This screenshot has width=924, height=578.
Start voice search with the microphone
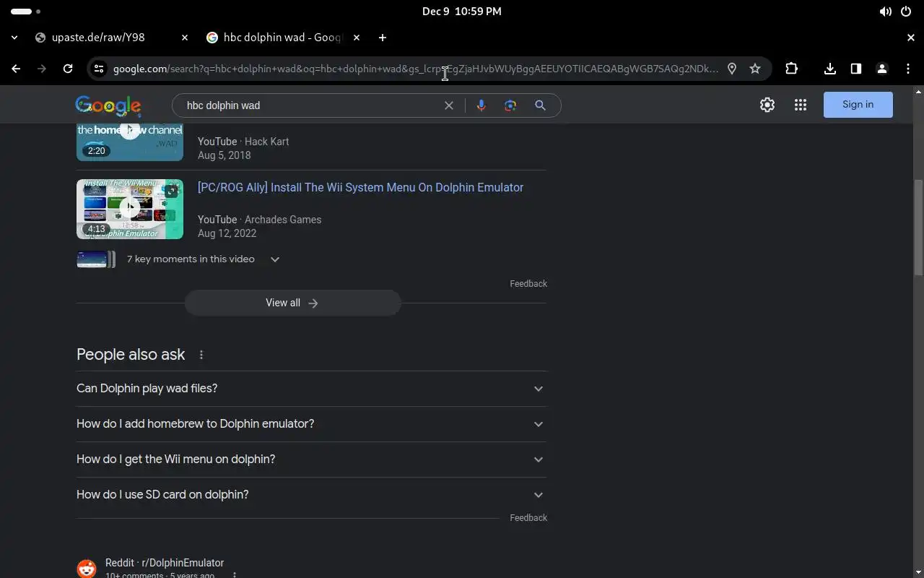tap(481, 105)
